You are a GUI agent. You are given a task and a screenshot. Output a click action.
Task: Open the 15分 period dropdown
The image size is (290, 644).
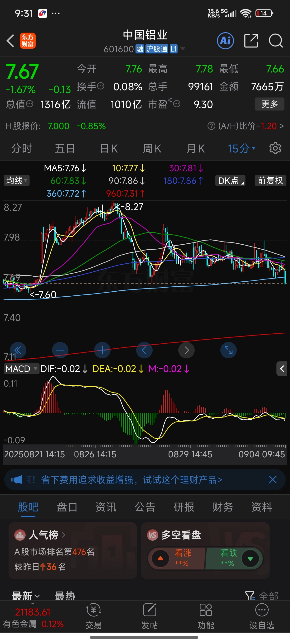coord(242,148)
